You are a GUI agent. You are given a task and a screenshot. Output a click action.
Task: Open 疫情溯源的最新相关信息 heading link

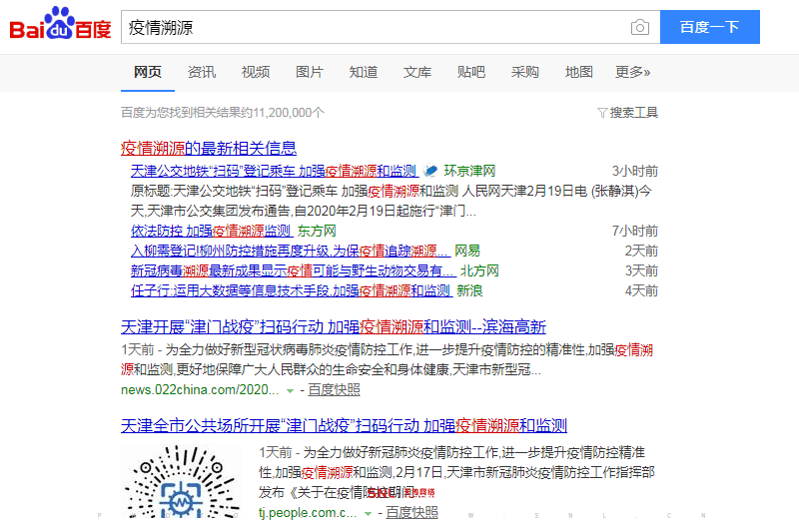point(208,148)
